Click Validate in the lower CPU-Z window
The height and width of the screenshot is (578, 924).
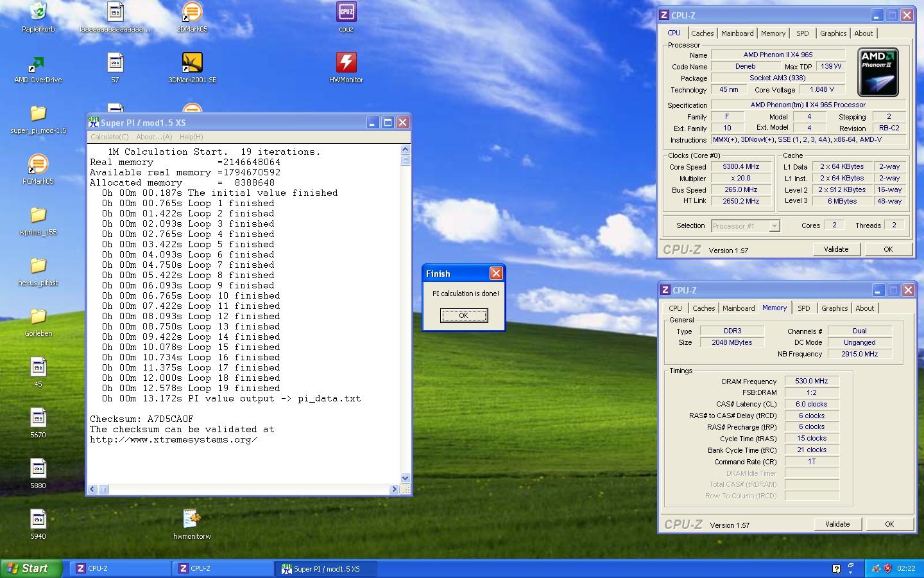pyautogui.click(x=837, y=524)
